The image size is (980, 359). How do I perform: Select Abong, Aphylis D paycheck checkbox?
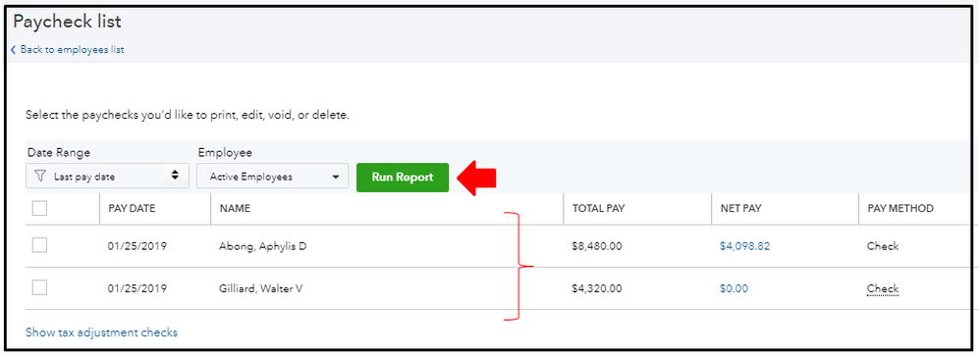39,245
